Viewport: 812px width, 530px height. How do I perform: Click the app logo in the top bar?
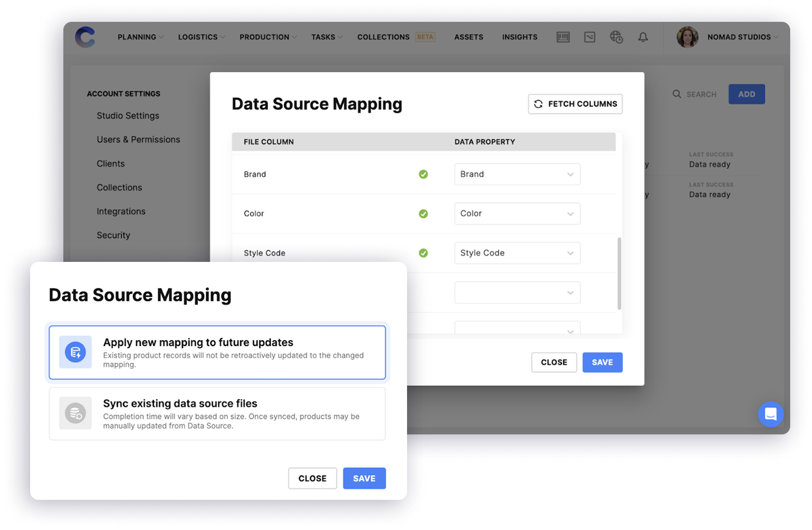coord(85,37)
